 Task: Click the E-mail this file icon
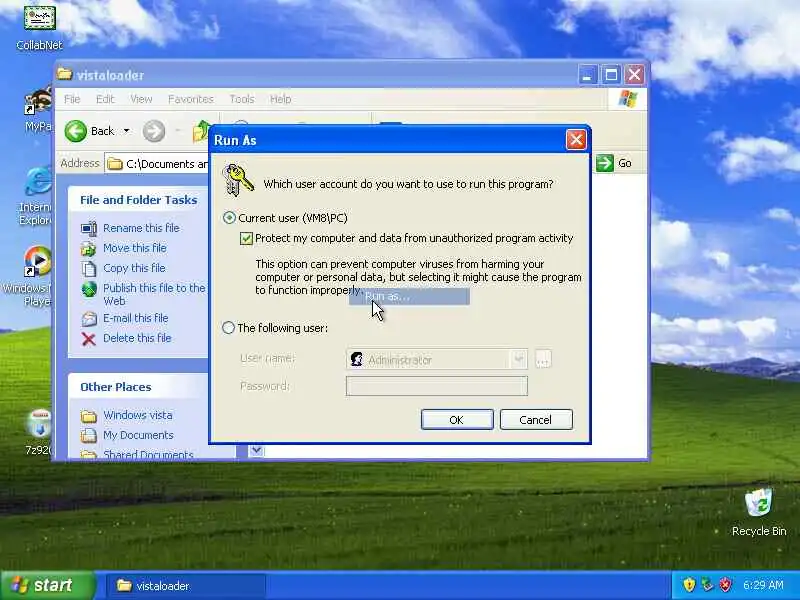tap(89, 319)
